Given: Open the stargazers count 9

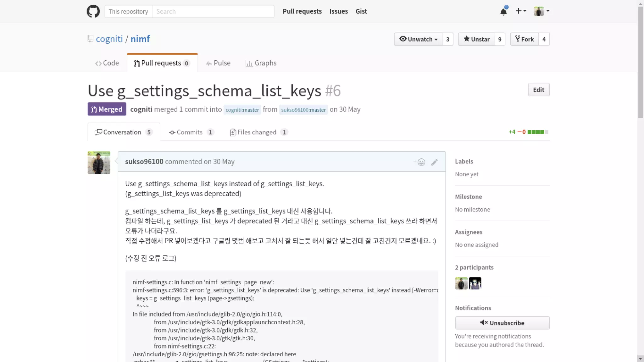Looking at the screenshot, I should [x=500, y=39].
